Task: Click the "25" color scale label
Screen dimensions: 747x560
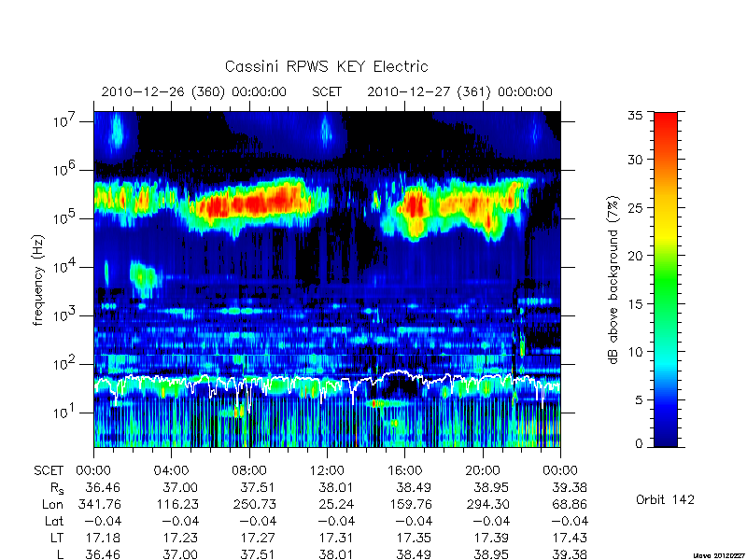Action: [636, 207]
